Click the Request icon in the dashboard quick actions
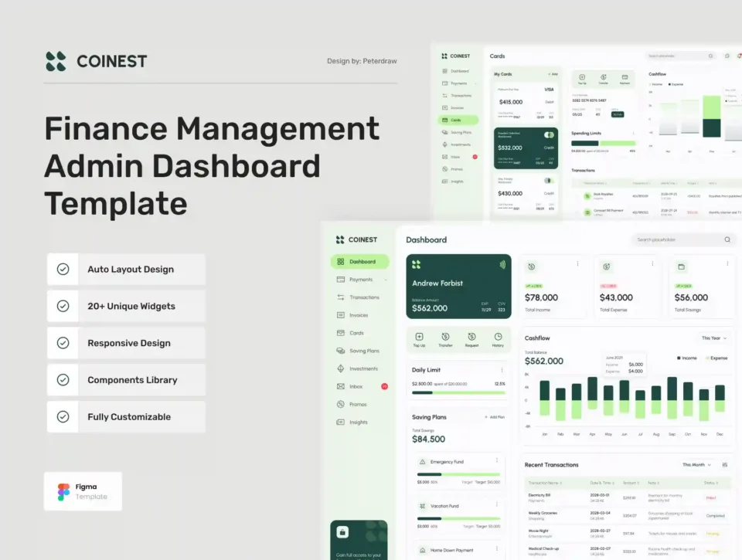 [471, 337]
